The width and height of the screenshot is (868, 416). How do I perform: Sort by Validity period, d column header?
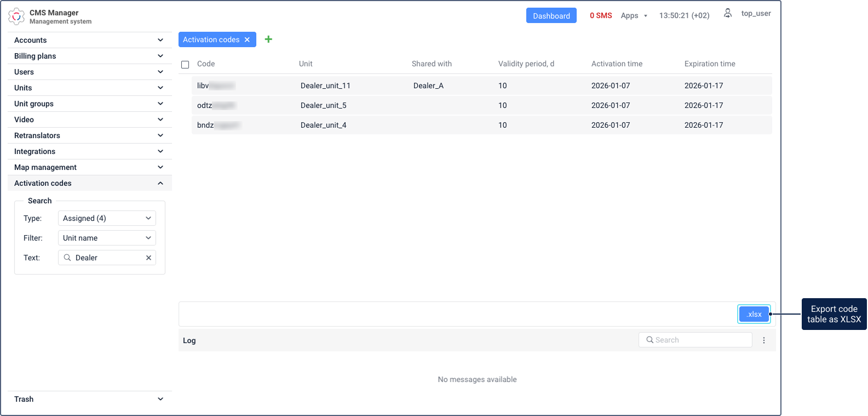click(x=526, y=64)
